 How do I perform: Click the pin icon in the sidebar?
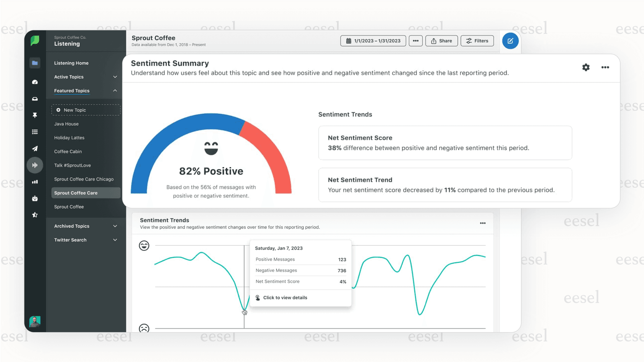[35, 115]
